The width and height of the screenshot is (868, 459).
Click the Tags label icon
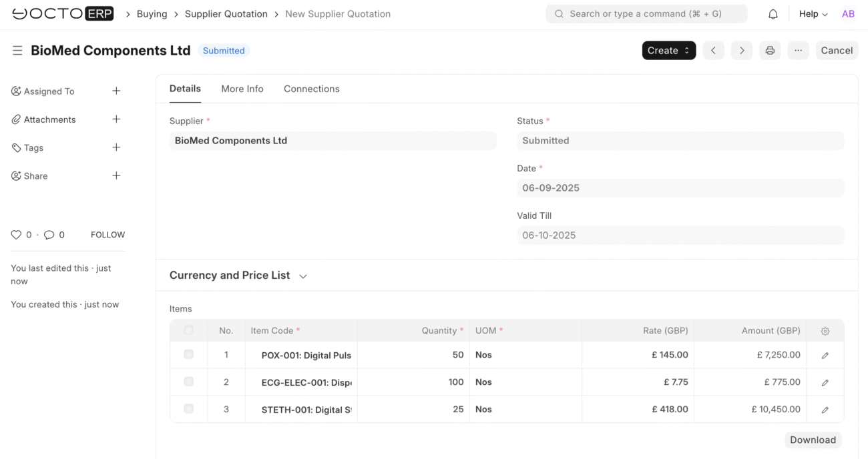coord(16,147)
